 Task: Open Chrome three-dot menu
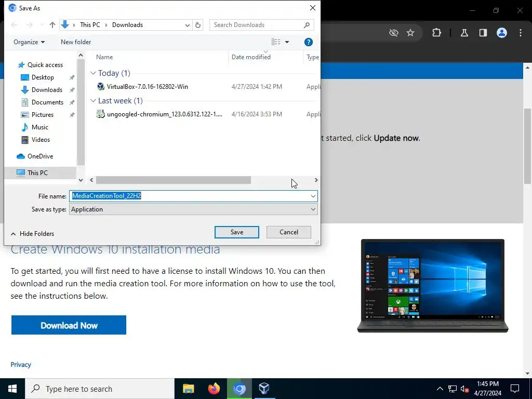(x=521, y=33)
